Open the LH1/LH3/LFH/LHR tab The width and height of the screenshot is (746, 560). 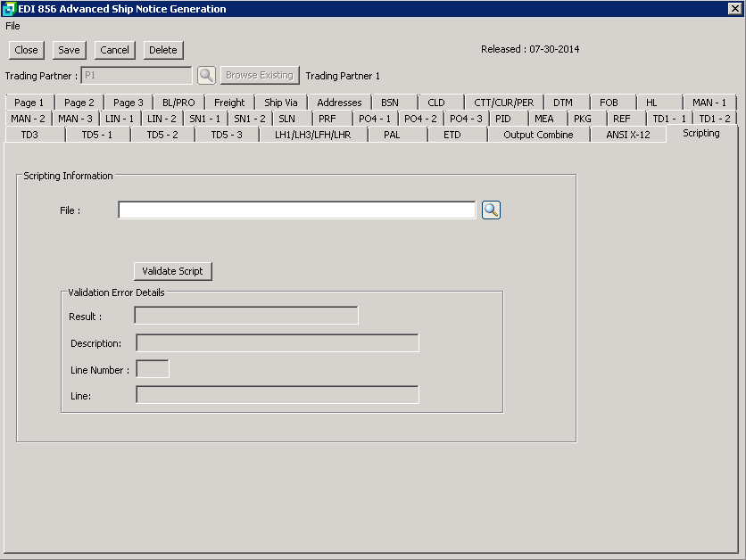pyautogui.click(x=306, y=135)
